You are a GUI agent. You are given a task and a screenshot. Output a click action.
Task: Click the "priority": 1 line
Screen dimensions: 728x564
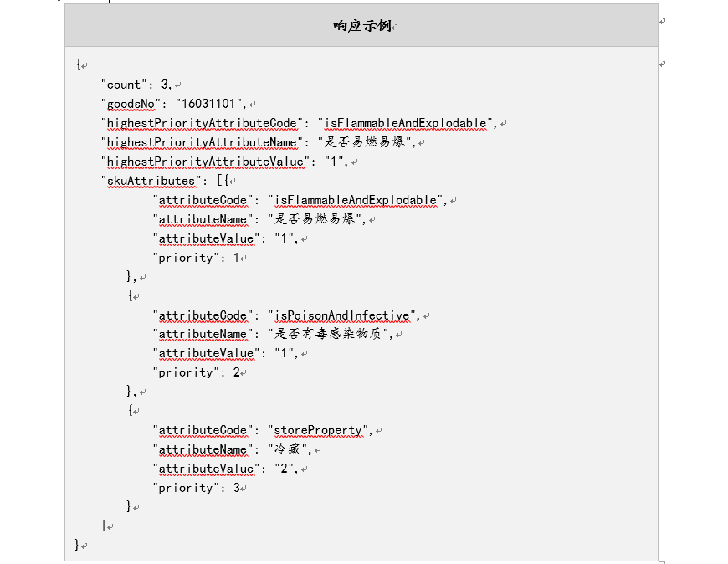click(196, 258)
